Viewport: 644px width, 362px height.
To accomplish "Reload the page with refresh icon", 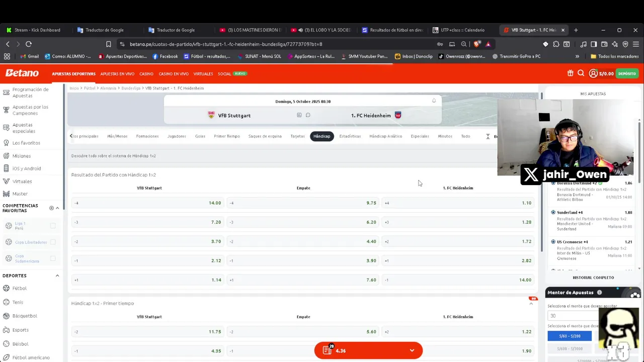I will pos(29,44).
